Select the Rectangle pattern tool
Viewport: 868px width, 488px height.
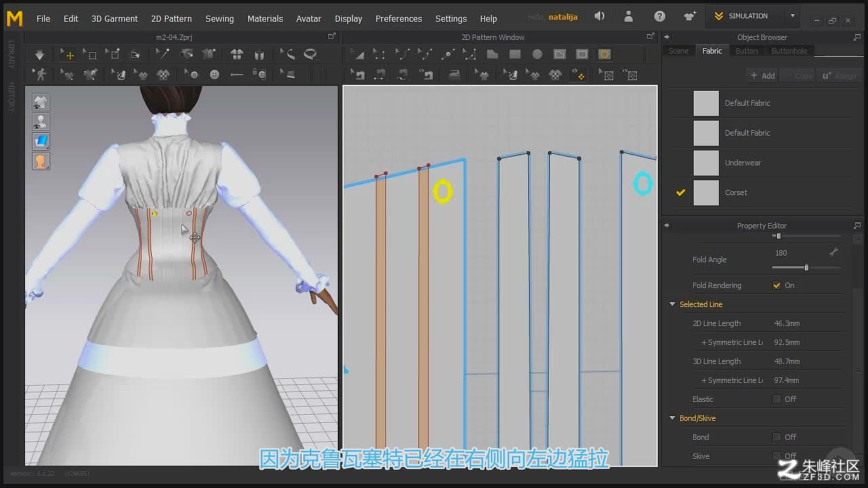coord(515,54)
